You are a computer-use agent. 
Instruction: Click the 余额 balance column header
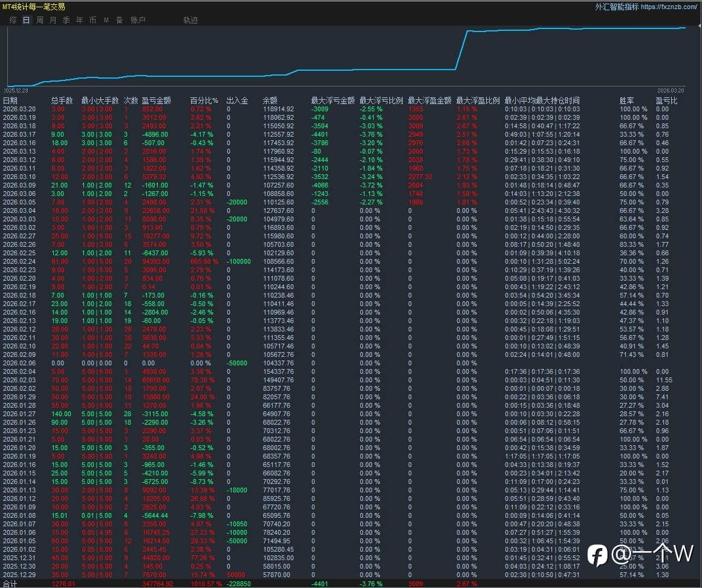(x=270, y=100)
